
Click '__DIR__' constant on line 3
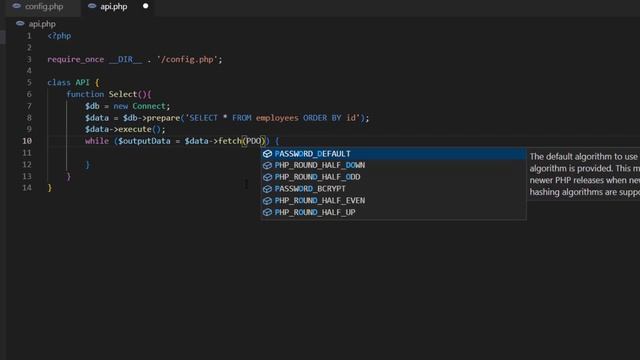[126, 60]
